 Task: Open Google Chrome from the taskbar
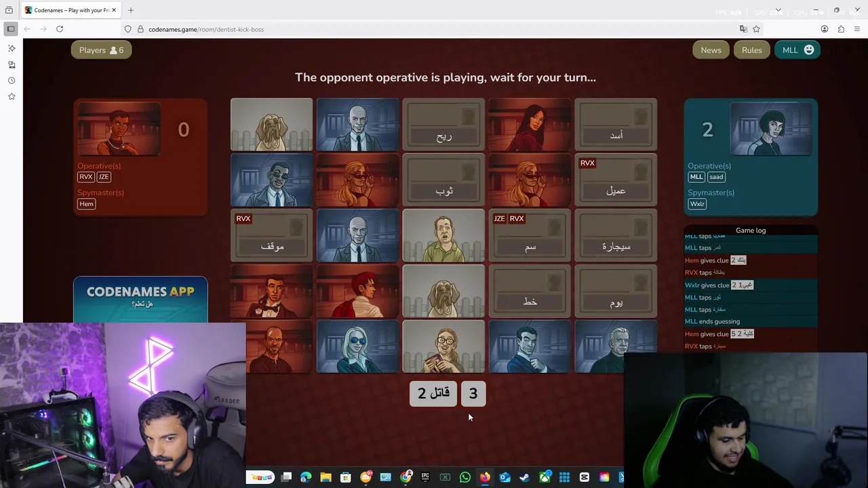(406, 477)
